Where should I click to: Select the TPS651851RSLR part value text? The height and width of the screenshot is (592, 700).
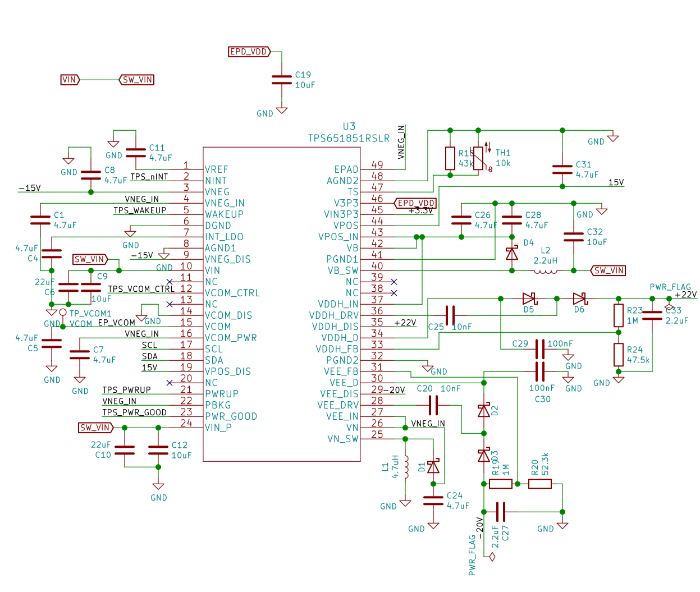pyautogui.click(x=349, y=138)
